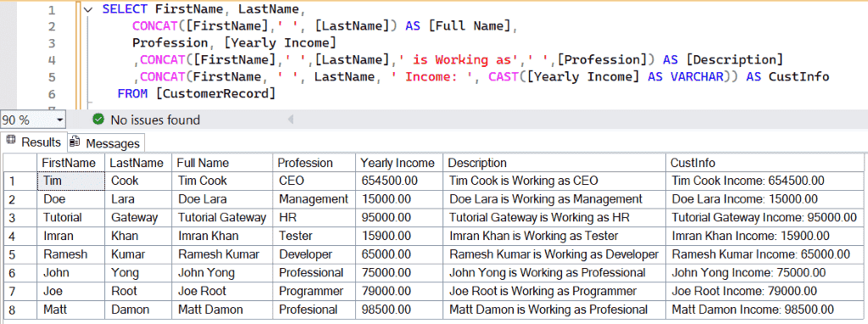Click line number 3 in the gutter
The height and width of the screenshot is (324, 868).
click(x=52, y=43)
